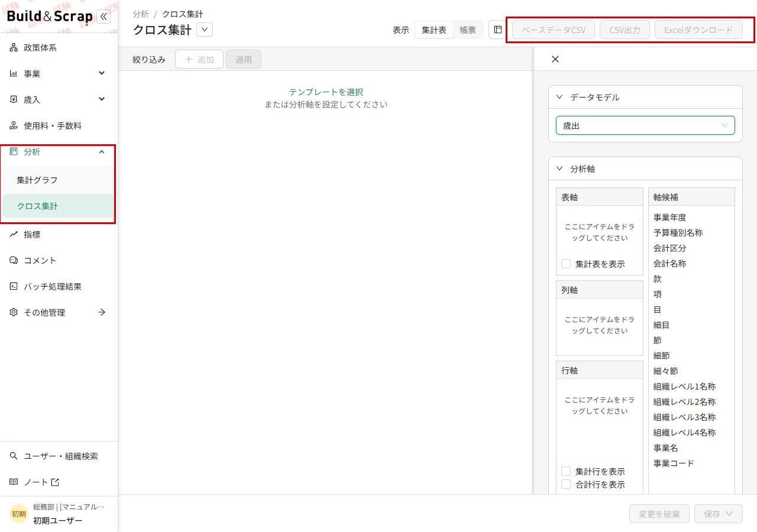The width and height of the screenshot is (757, 532).
Task: Click the 政策体系 hierarchy icon
Action: click(14, 48)
